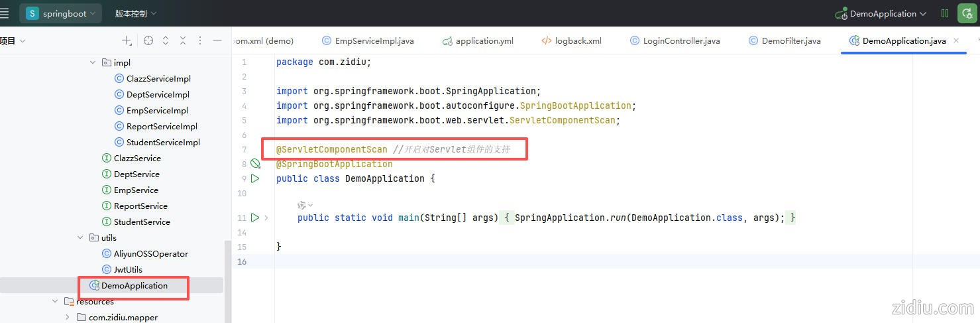This screenshot has width=980, height=323.
Task: Hide the project panel with minimize icon
Action: [x=217, y=40]
